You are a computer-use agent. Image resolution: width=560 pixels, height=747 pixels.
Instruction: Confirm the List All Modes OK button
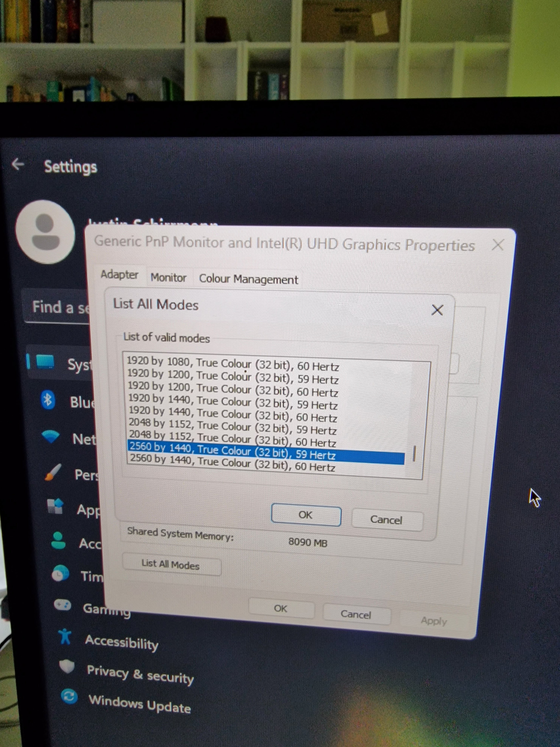click(x=306, y=515)
